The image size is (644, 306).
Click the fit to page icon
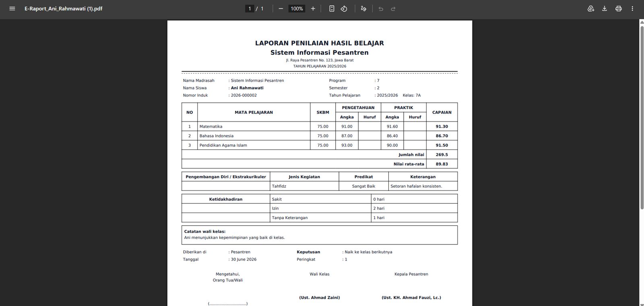pos(332,8)
